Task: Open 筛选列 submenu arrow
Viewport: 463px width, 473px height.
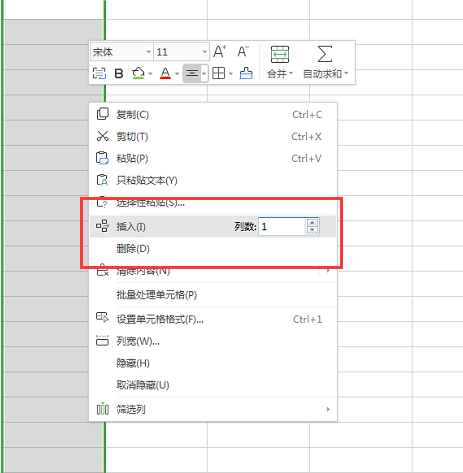Action: 328,409
